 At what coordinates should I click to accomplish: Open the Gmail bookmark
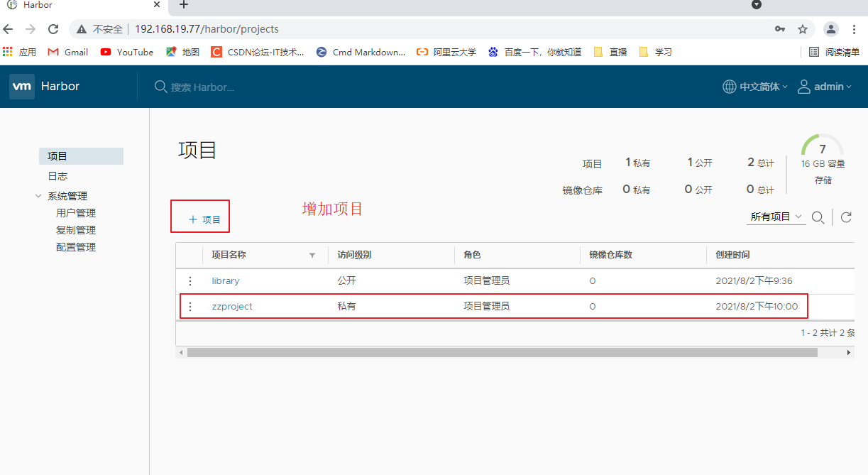tap(68, 52)
